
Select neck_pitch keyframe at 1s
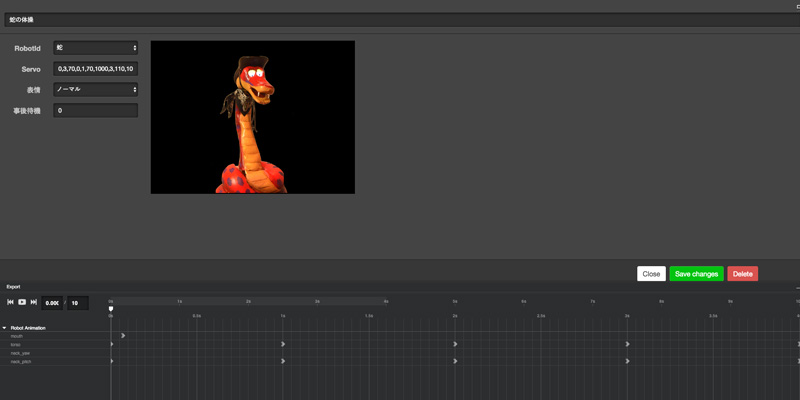[283, 361]
